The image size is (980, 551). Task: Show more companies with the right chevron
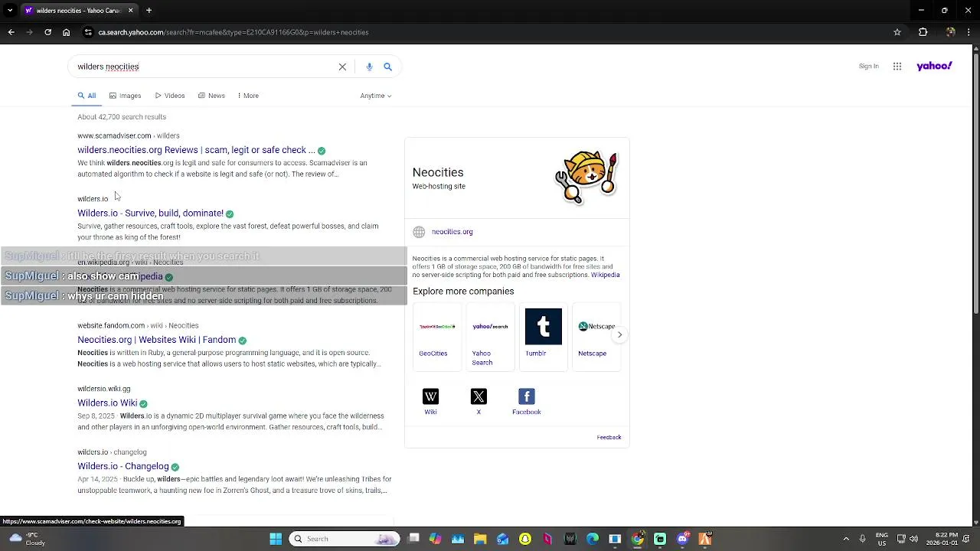coord(619,334)
